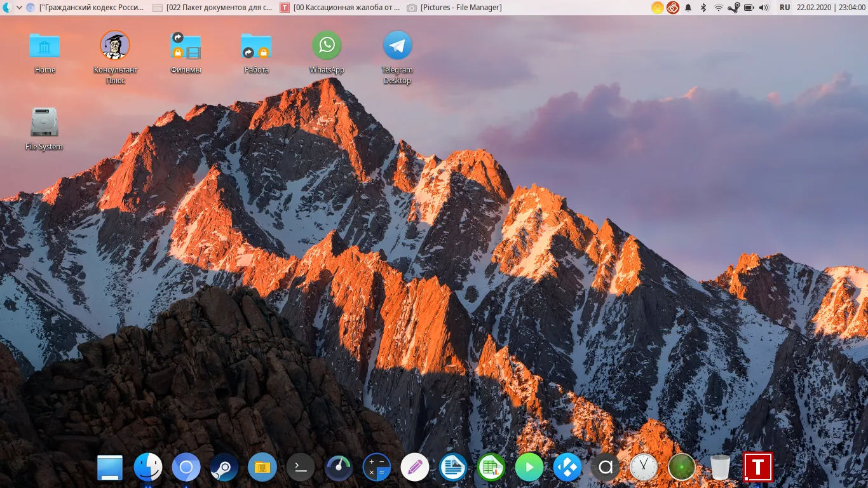Click Steam tray icon
This screenshot has width=868, height=488.
pos(734,8)
